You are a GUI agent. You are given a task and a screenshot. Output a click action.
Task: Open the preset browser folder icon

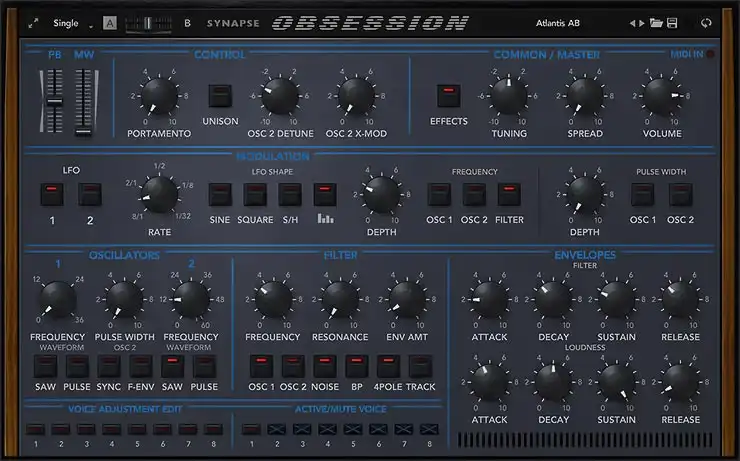pos(656,23)
